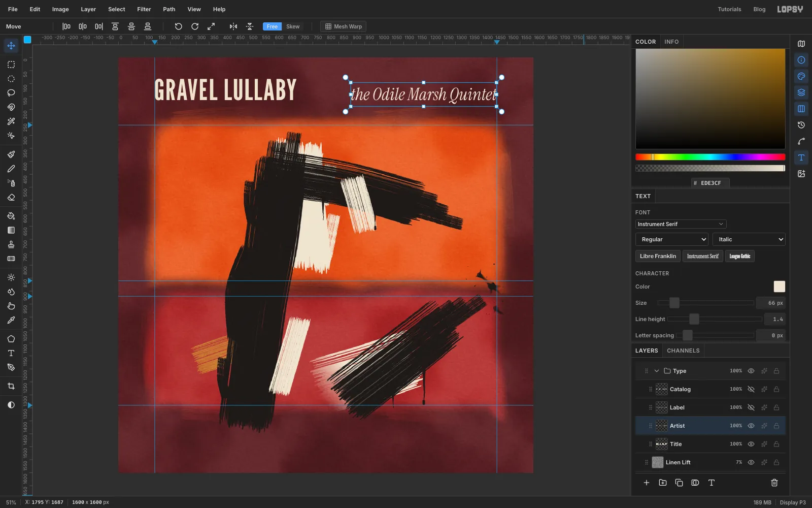Choose the Skew transform mode
Image resolution: width=812 pixels, height=508 pixels.
pos(293,26)
